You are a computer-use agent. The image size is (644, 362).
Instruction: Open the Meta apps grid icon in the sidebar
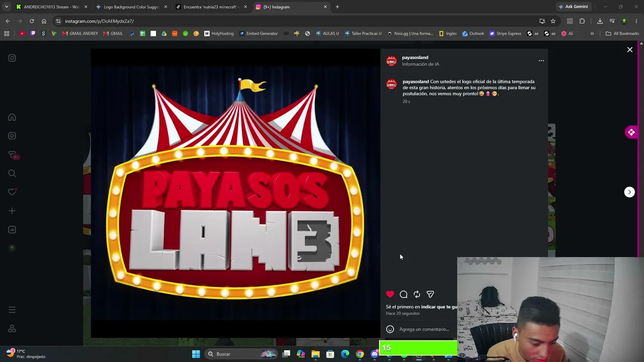[12, 329]
